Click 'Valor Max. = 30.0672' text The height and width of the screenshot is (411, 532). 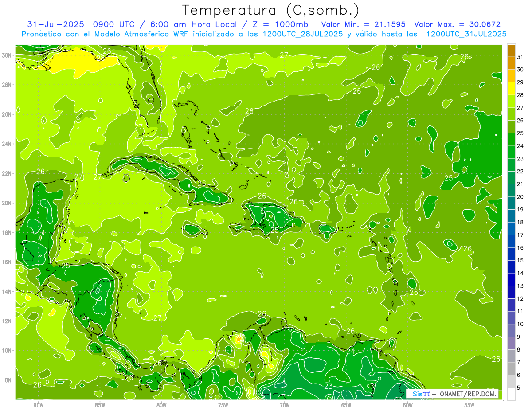coord(458,24)
